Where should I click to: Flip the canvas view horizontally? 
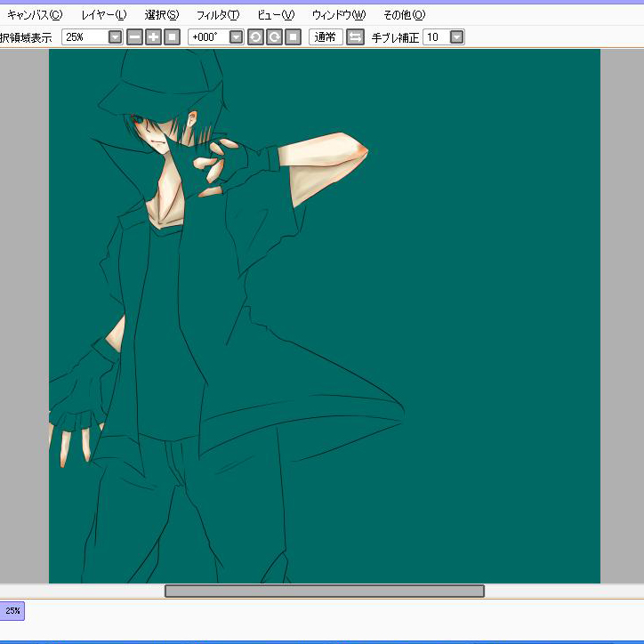[355, 37]
